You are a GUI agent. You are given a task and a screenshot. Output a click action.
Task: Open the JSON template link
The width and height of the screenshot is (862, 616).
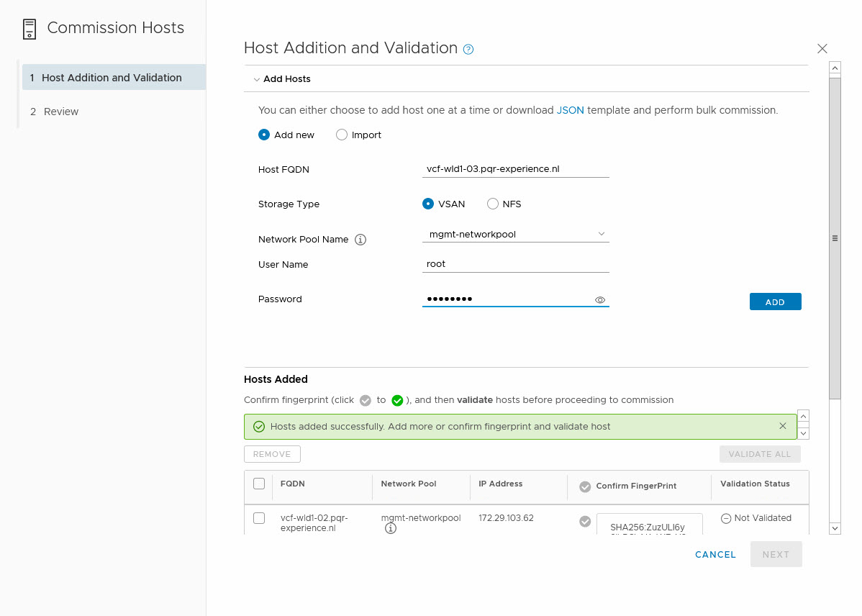[570, 111]
